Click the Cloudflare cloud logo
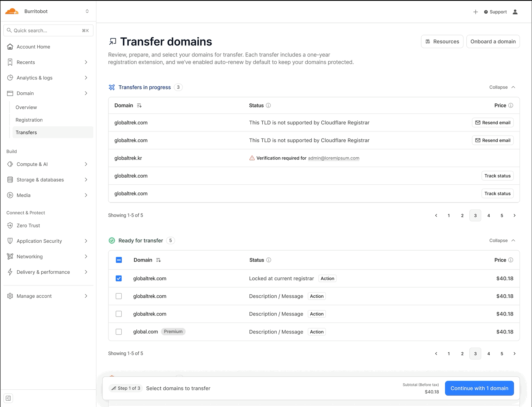This screenshot has width=532, height=407. click(x=12, y=11)
